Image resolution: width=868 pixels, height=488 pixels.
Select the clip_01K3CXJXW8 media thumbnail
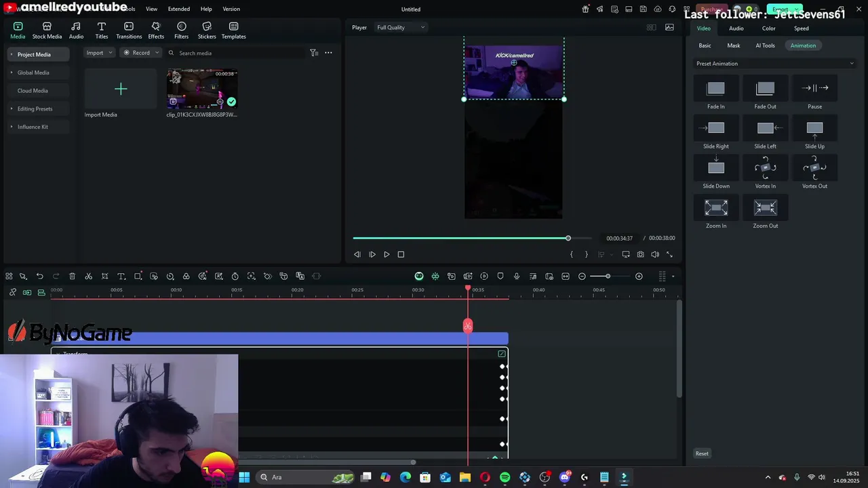202,89
